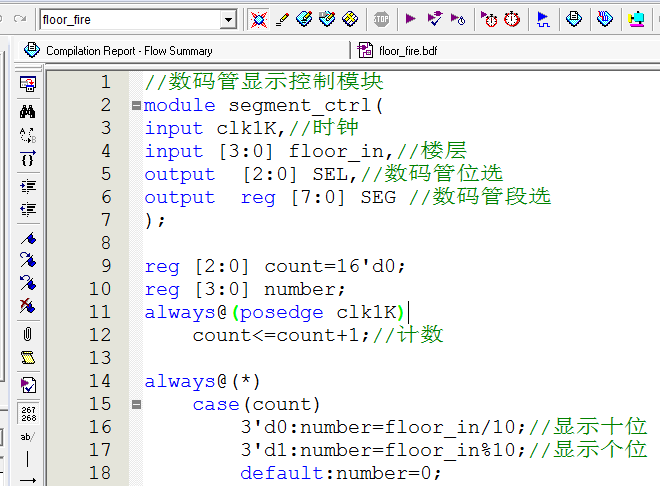The width and height of the screenshot is (660, 486).
Task: Start Analysis & Synthesis checkmark icon
Action: pyautogui.click(x=434, y=19)
